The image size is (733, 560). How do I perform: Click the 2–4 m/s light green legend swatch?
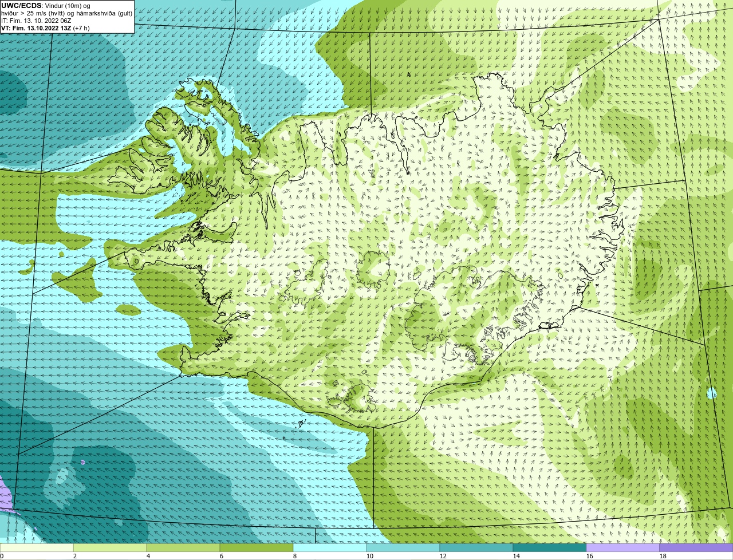tap(110, 548)
